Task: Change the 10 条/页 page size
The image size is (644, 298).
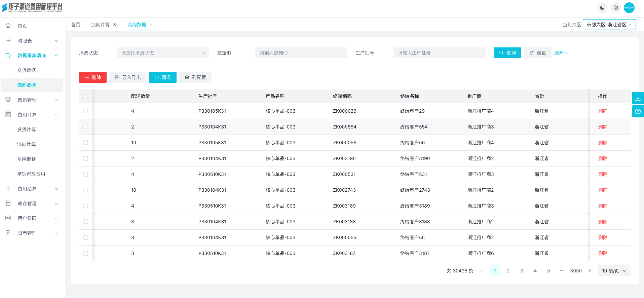Action: click(614, 271)
